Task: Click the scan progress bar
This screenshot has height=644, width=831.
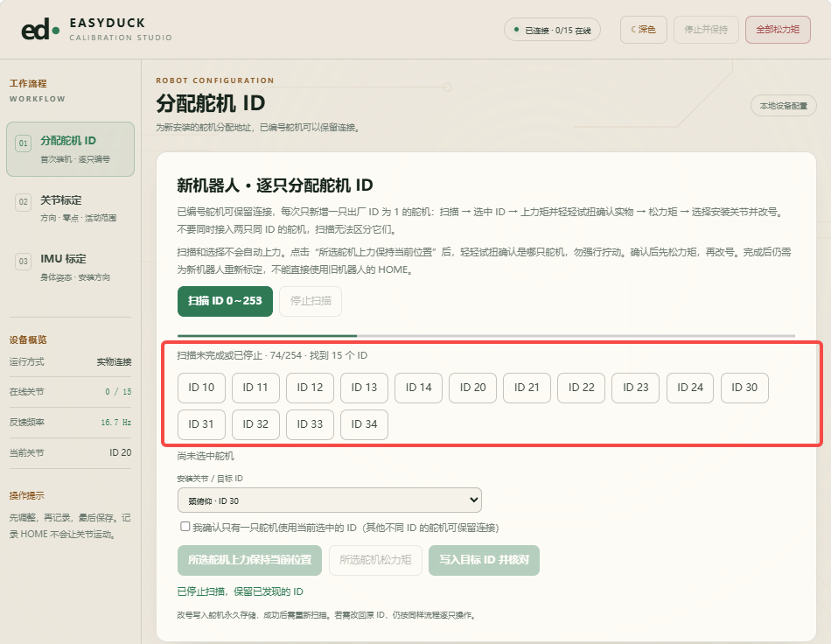Action: click(x=486, y=335)
